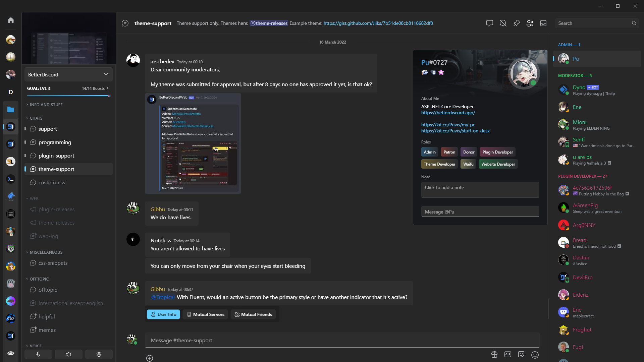Click the inbox/mention icon top right

544,23
